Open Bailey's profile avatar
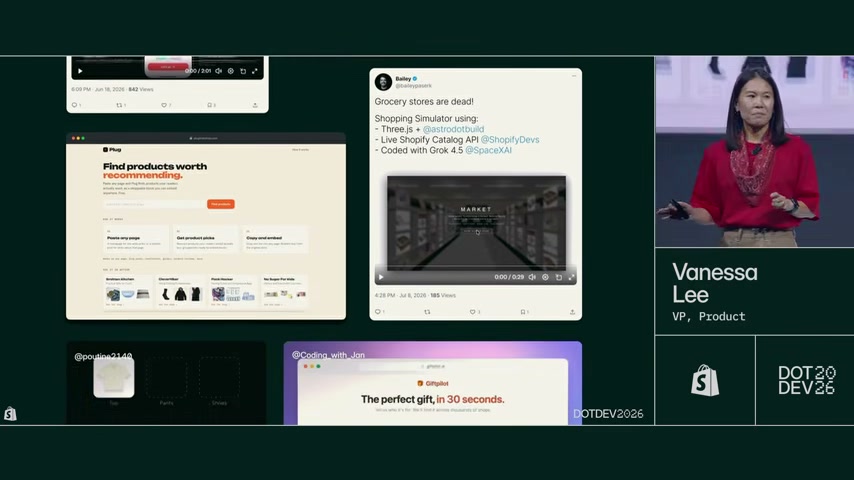854x480 pixels. (383, 82)
